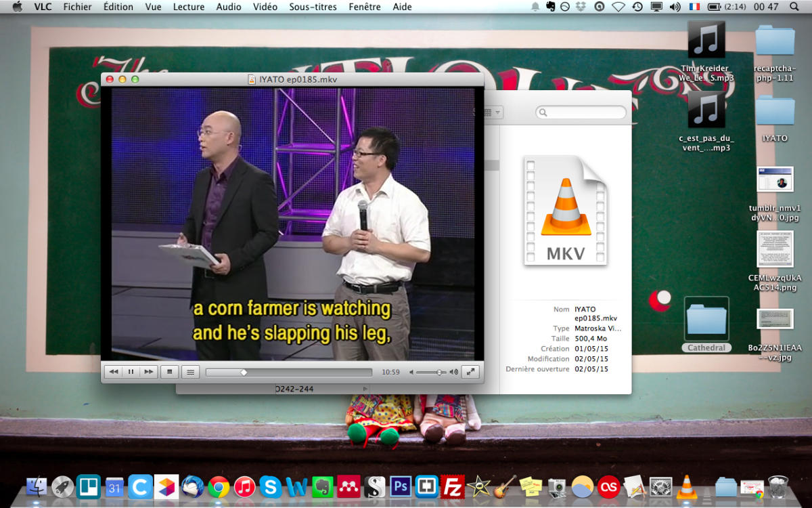Set VLC volume to maximum icon
812x508 pixels.
453,373
